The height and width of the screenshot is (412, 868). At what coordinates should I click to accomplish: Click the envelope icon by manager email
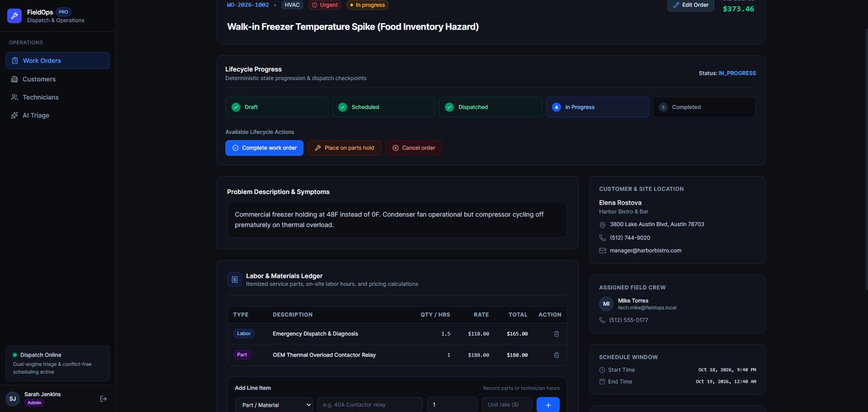pyautogui.click(x=603, y=251)
